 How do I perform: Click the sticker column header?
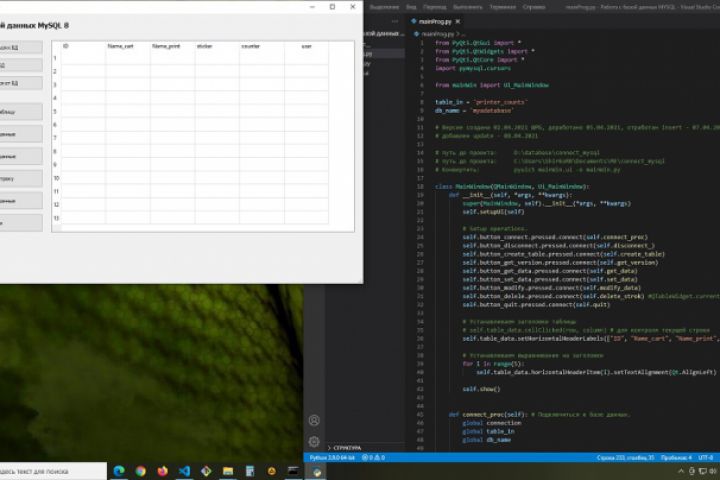pos(217,46)
